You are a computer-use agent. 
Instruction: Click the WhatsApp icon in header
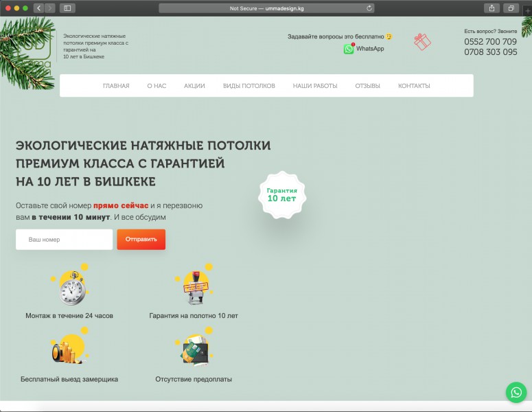349,49
